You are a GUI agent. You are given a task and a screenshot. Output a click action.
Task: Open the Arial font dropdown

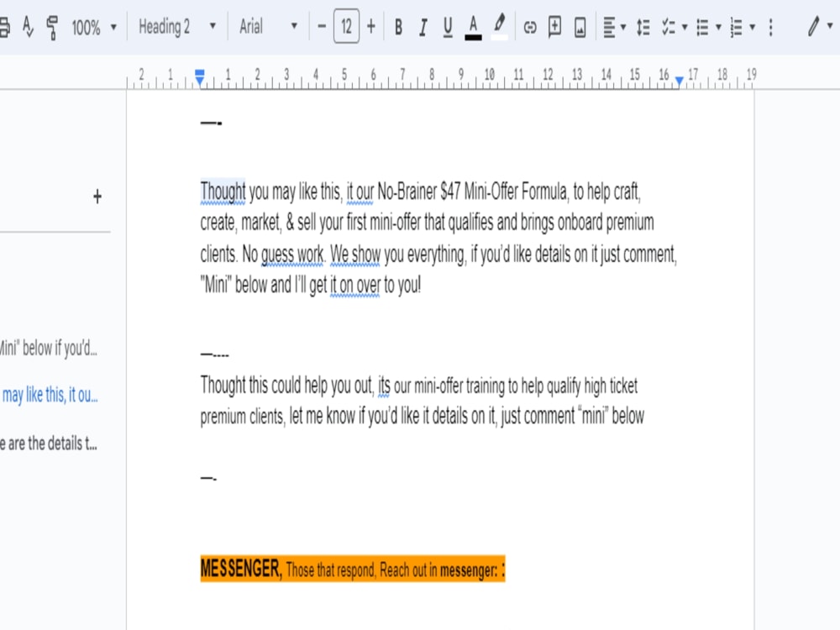pos(268,26)
